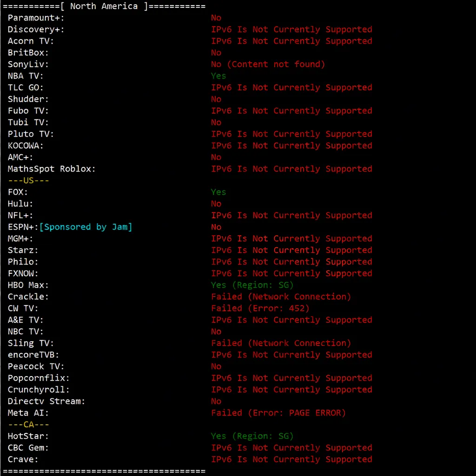476x476 pixels.
Task: Click the Hulu label
Action: point(20,204)
